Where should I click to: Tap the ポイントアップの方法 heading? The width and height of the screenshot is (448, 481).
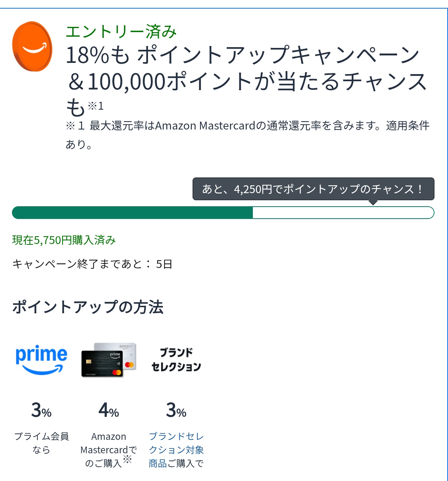click(88, 307)
